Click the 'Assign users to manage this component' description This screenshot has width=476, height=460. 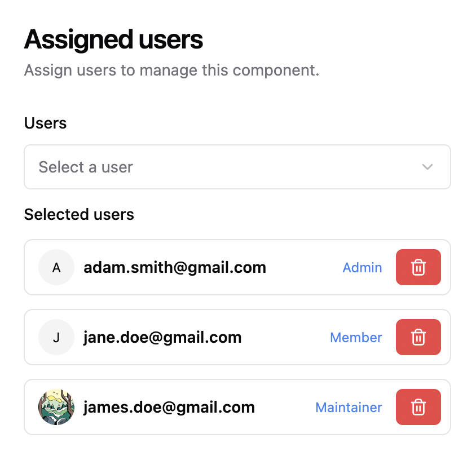pos(172,70)
